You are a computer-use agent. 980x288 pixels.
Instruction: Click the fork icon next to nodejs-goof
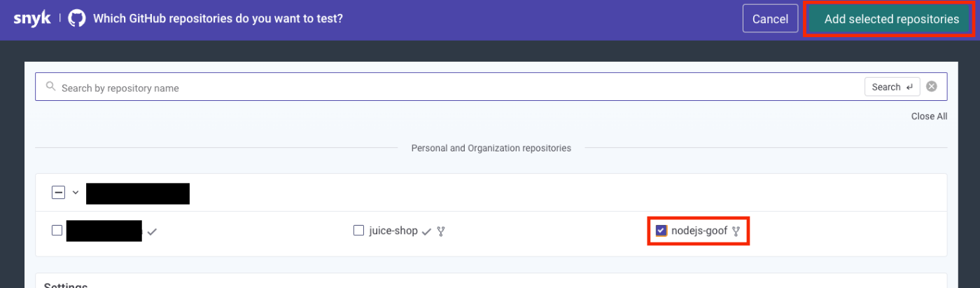(x=736, y=231)
